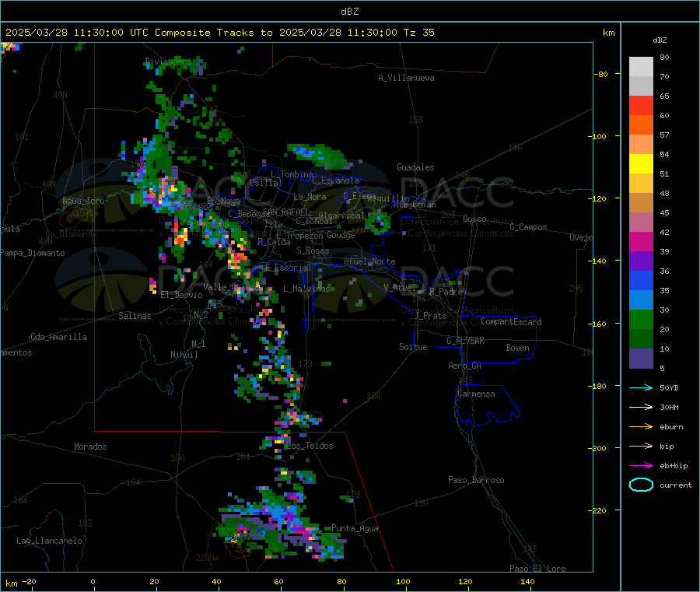This screenshot has height=592, width=700.
Task: Click the cyan 50YD track arrow in legend
Action: click(x=641, y=387)
